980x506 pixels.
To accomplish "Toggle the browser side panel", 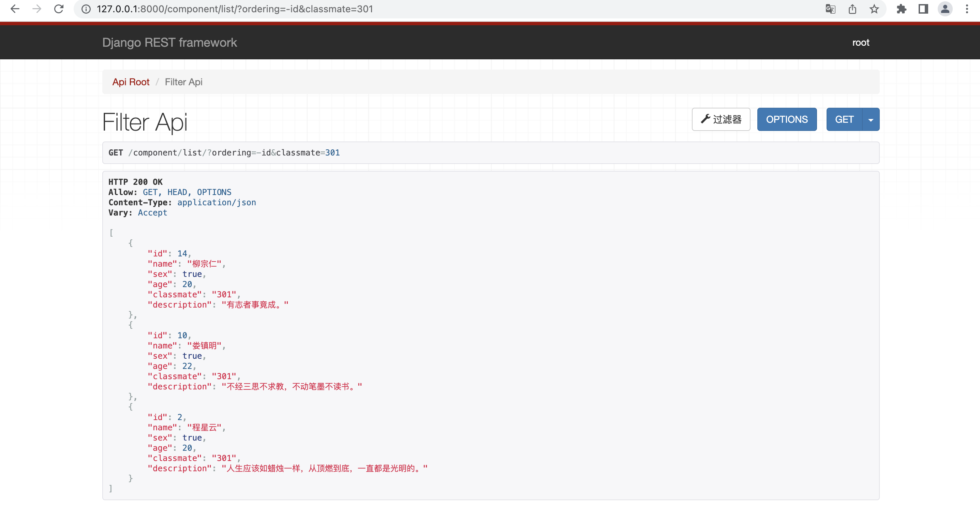I will point(923,9).
